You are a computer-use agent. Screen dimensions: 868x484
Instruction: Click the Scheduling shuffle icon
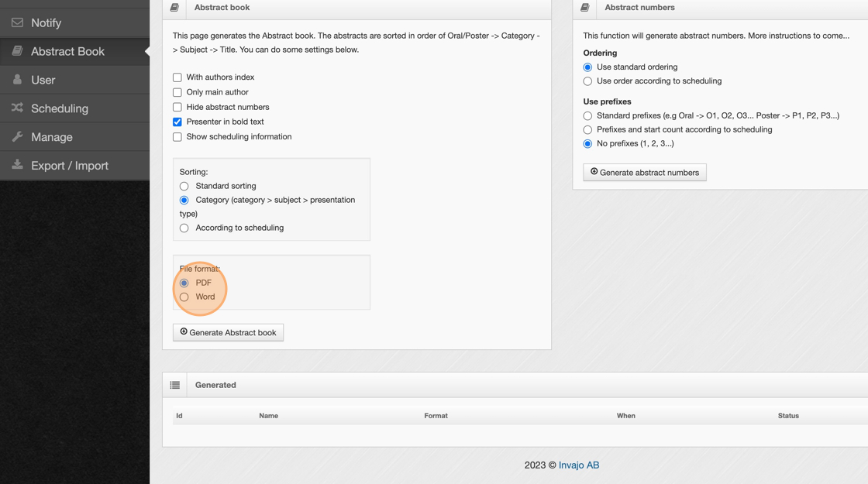(x=17, y=108)
